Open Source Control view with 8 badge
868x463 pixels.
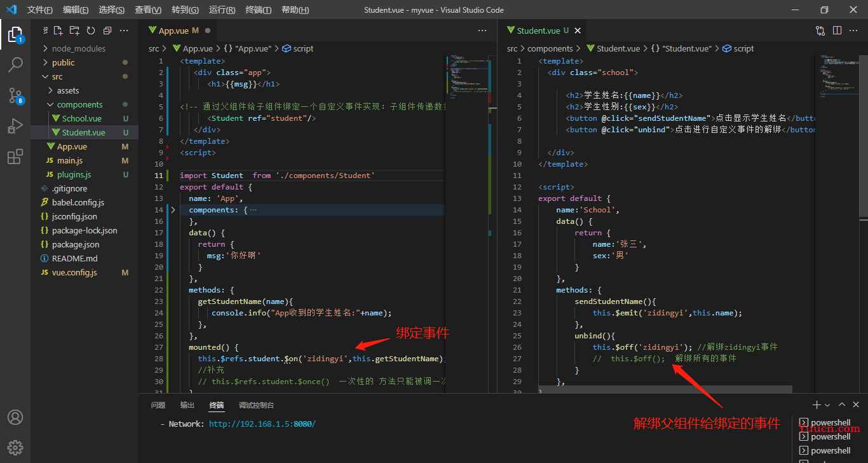click(x=15, y=95)
